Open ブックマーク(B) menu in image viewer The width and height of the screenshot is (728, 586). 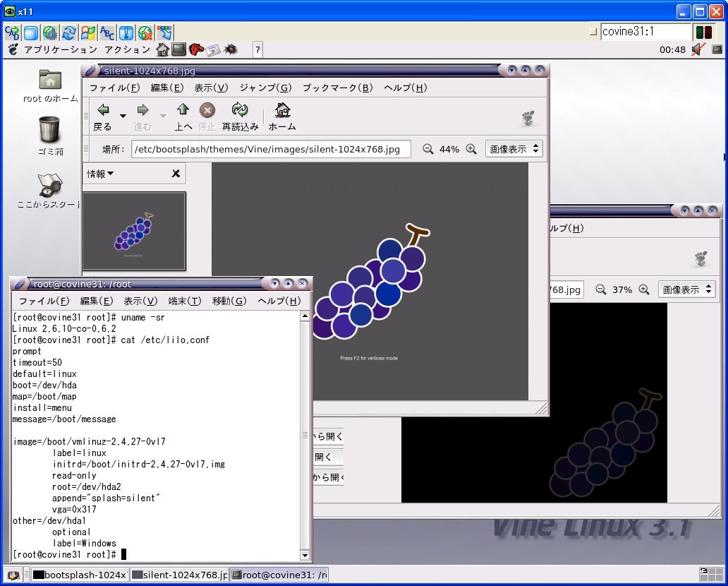337,88
